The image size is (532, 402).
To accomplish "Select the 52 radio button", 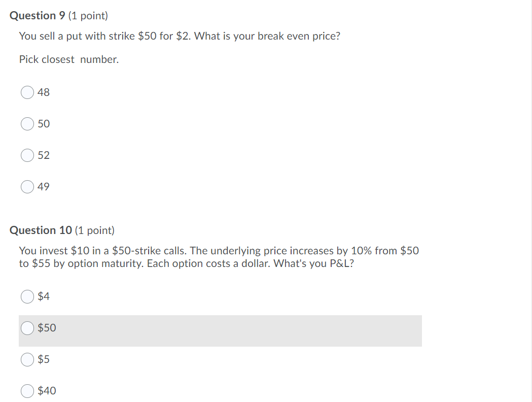I will pos(27,155).
